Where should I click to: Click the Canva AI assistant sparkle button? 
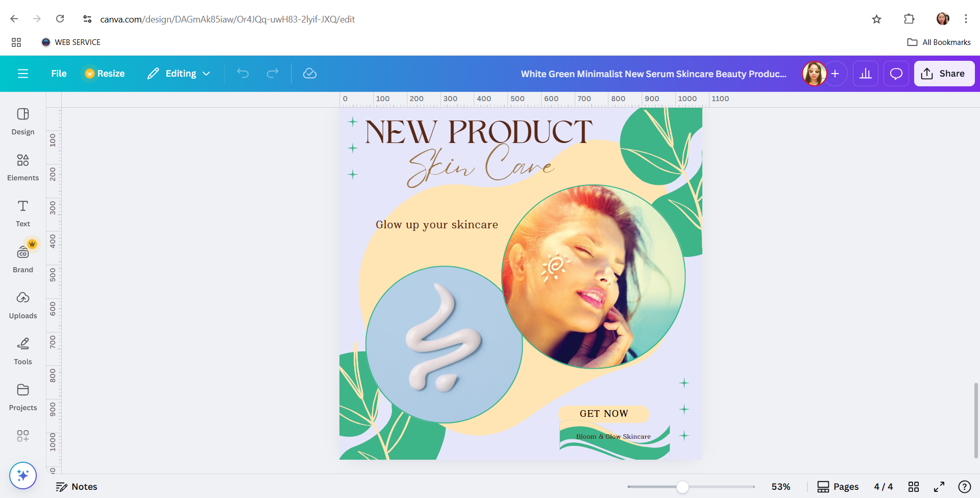click(x=23, y=476)
